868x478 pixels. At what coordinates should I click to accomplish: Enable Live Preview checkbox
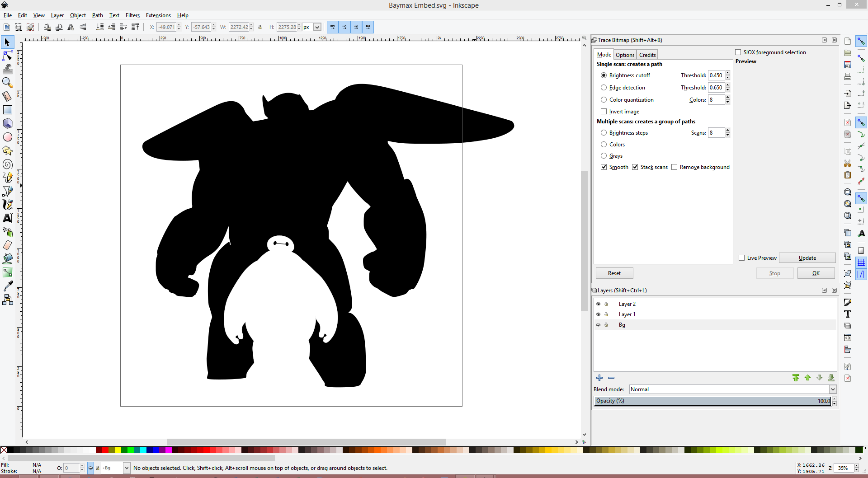tap(741, 258)
